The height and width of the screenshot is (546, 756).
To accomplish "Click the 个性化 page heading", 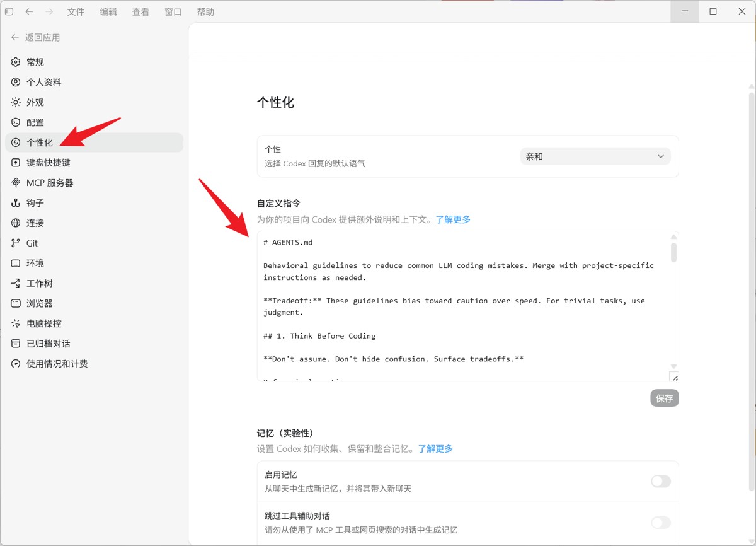I will (275, 103).
